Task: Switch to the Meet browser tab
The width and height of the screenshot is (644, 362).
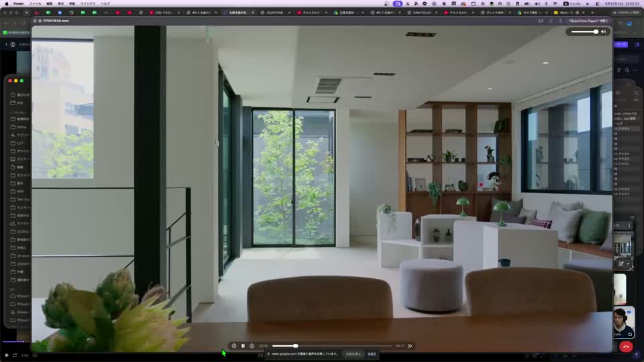Action: click(569, 13)
